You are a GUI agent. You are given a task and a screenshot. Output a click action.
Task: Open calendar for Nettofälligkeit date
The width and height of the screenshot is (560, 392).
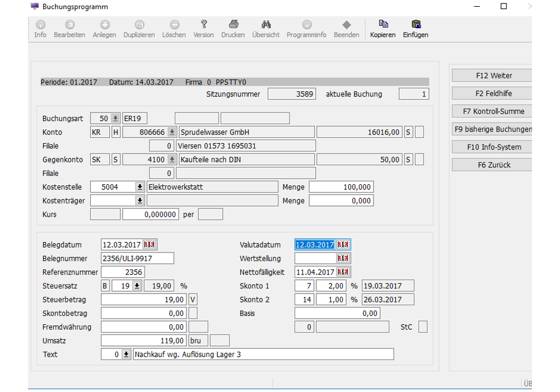(343, 272)
